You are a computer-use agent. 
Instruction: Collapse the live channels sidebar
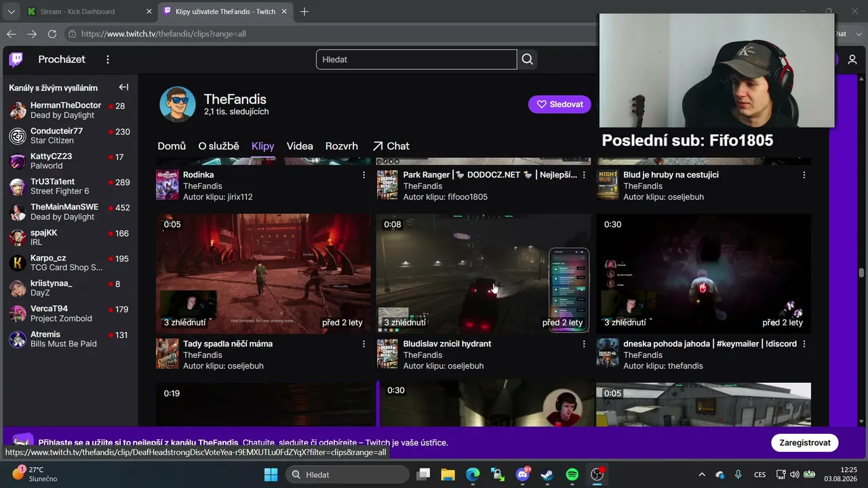[x=123, y=87]
